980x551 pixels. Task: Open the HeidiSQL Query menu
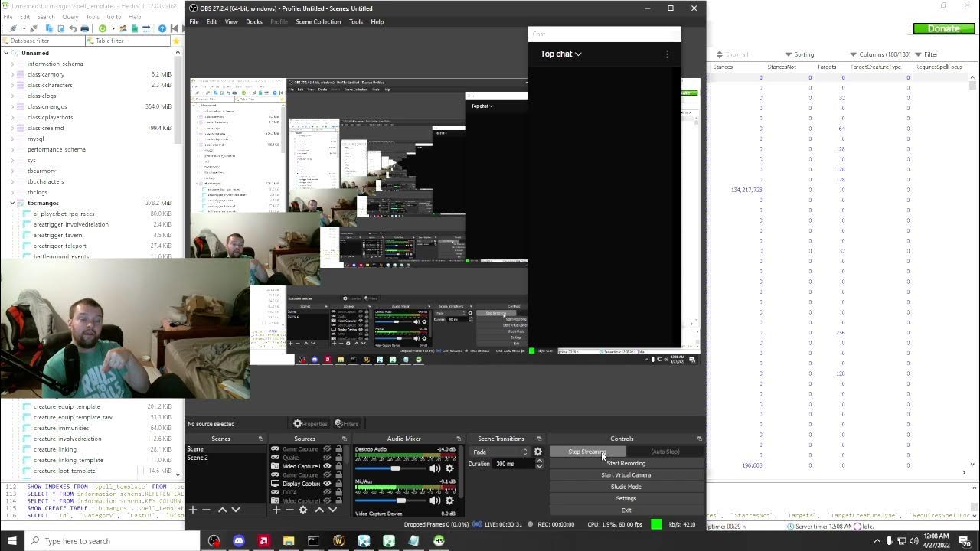(70, 17)
